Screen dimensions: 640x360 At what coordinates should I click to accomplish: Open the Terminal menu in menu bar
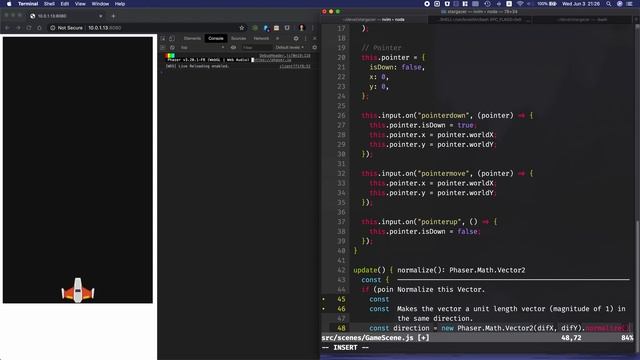(28, 4)
